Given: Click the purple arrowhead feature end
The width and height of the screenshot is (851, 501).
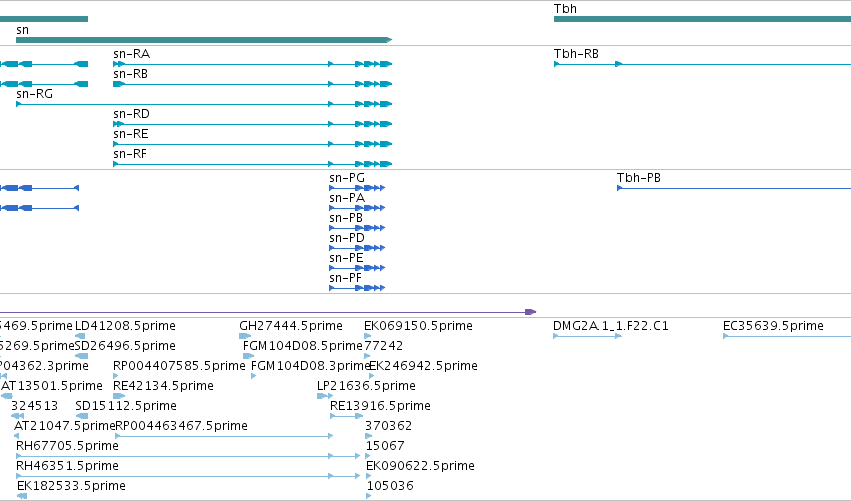Looking at the screenshot, I should click(531, 312).
